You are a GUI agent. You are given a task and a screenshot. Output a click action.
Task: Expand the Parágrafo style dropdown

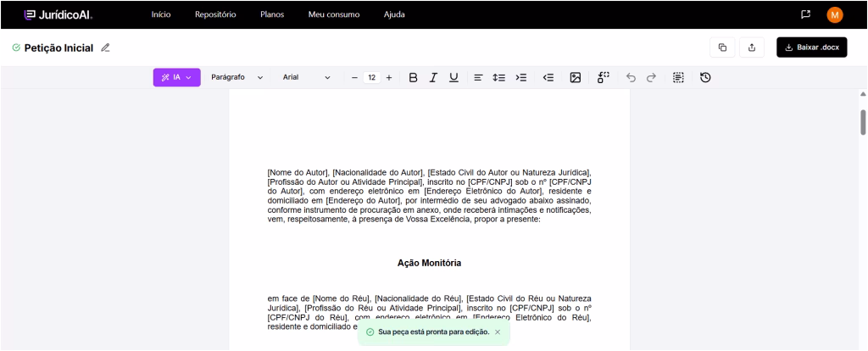pyautogui.click(x=237, y=77)
